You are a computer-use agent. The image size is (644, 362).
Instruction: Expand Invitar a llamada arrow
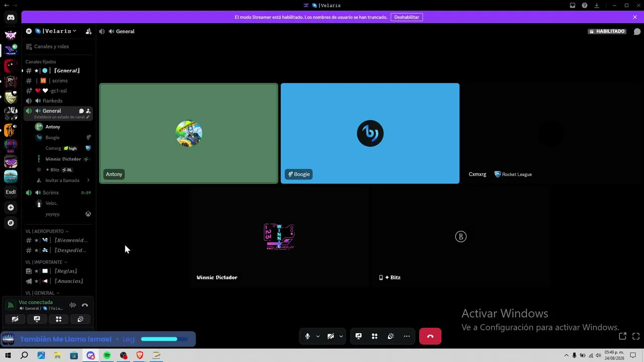[x=89, y=180]
